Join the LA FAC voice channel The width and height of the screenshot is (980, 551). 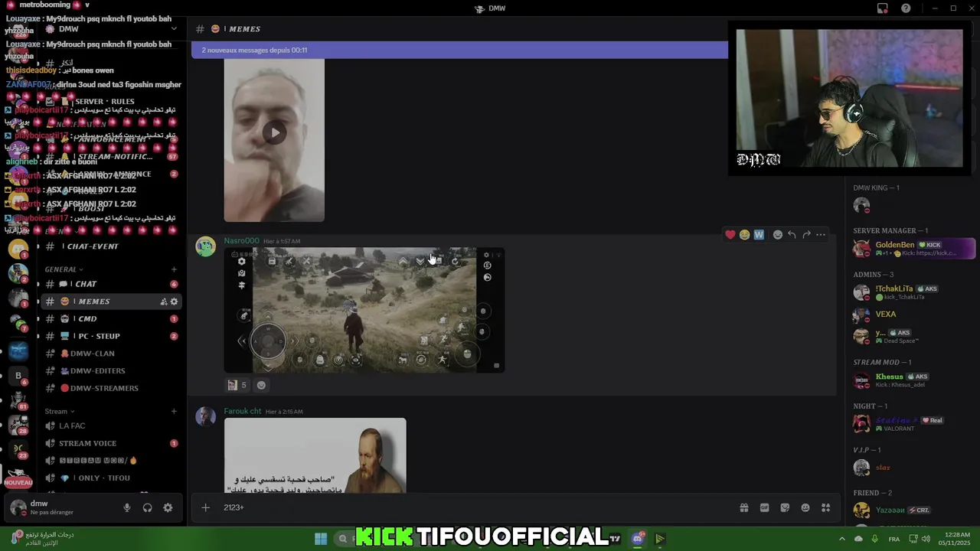[111, 425]
